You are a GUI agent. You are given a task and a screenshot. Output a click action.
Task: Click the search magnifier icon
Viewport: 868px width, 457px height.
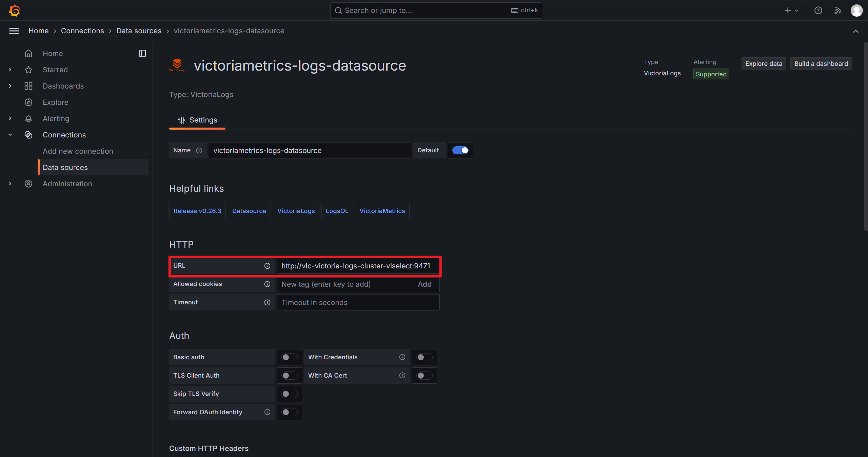click(338, 11)
